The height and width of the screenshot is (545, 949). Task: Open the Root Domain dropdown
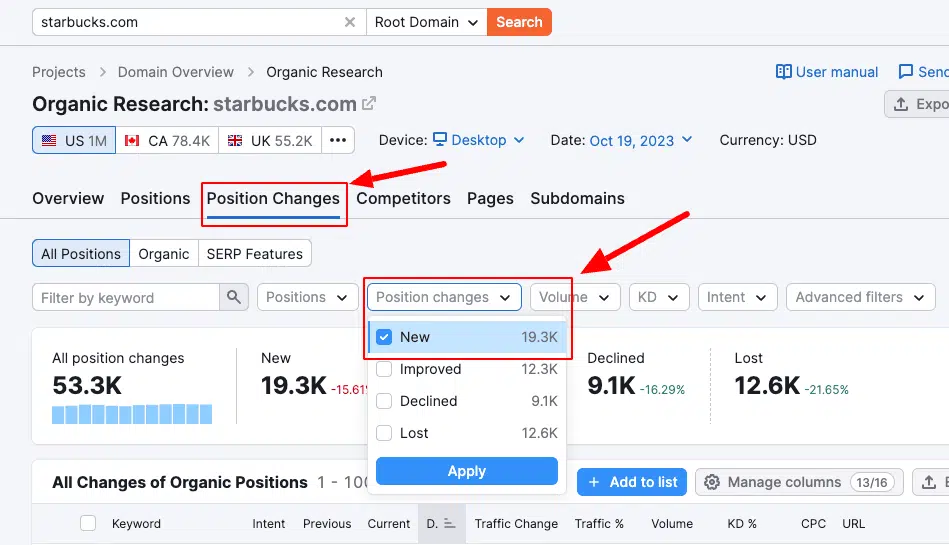tap(427, 22)
